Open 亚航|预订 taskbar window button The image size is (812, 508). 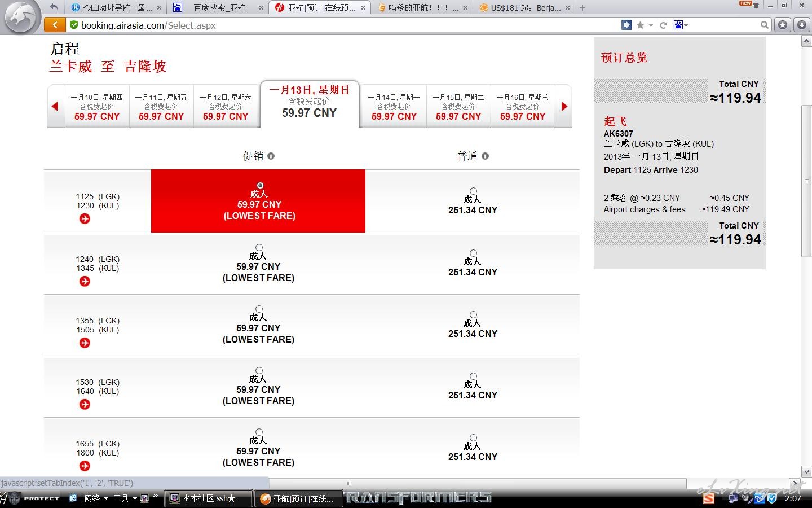[x=298, y=498]
